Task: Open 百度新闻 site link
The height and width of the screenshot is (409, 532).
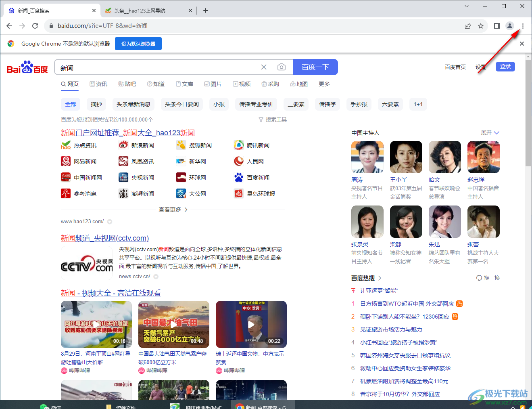Action: tap(252, 178)
